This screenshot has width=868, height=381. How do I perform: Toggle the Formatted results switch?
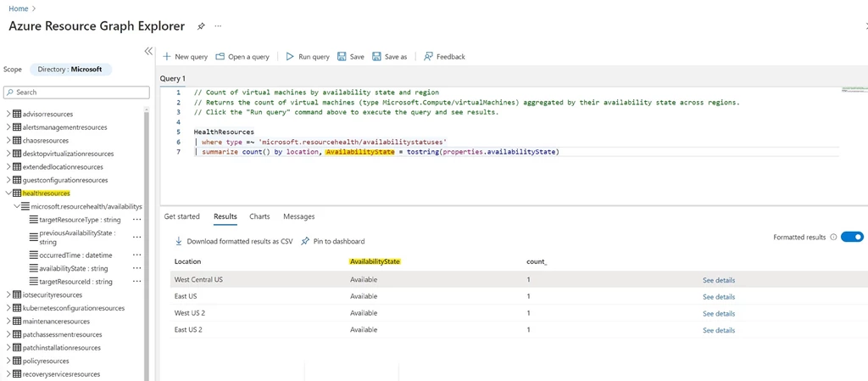(851, 238)
